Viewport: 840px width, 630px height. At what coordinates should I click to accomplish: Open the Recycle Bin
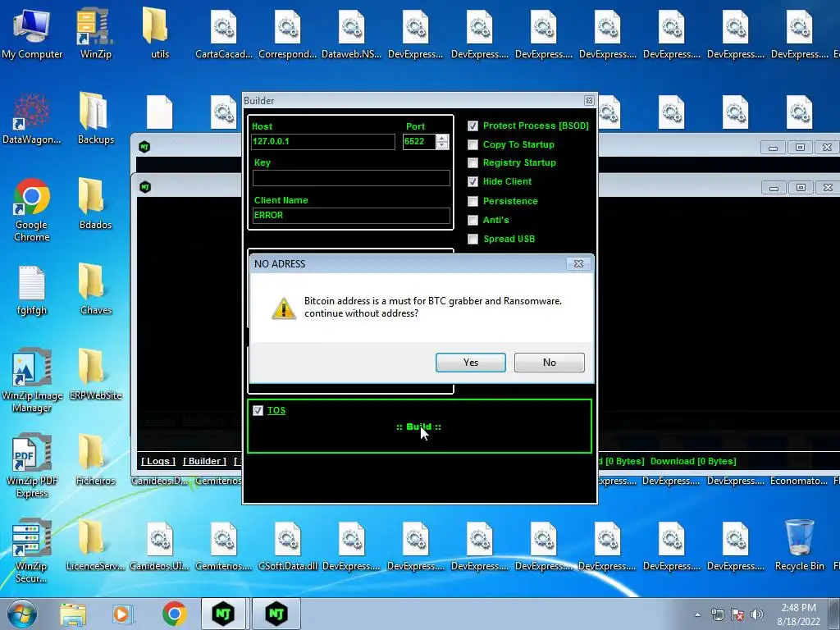pos(799,545)
